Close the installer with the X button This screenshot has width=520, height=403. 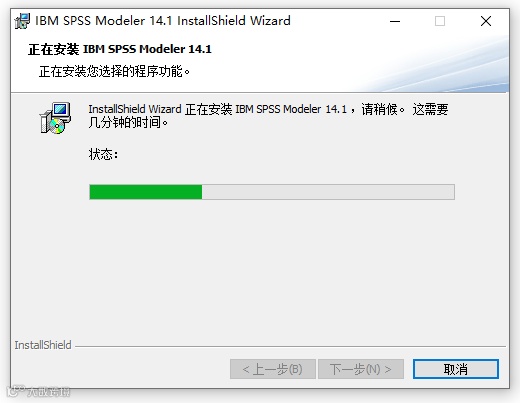[486, 21]
